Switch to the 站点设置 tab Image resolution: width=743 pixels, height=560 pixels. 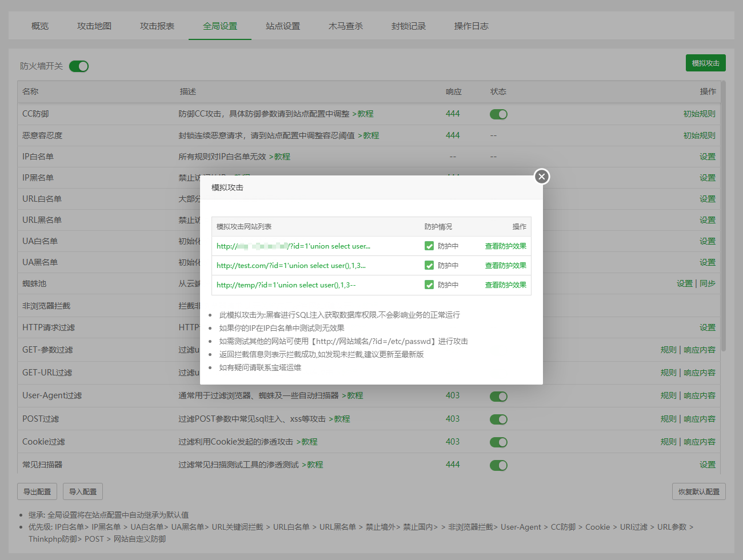(282, 26)
